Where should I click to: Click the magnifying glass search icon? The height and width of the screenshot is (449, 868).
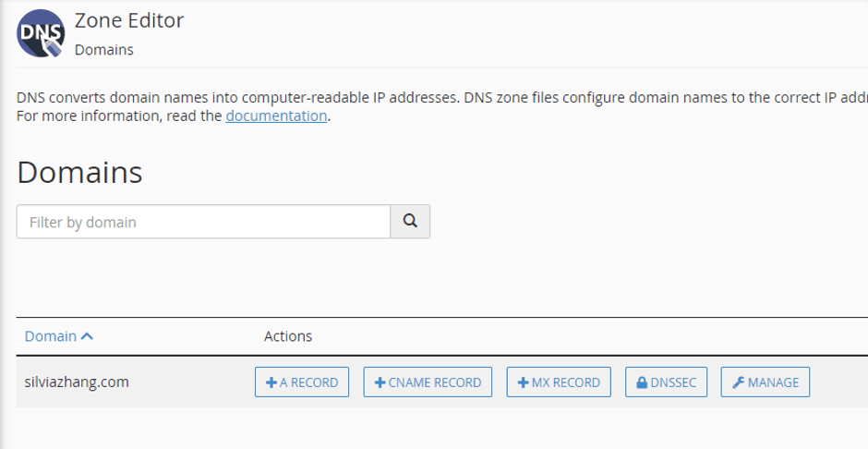(x=410, y=221)
